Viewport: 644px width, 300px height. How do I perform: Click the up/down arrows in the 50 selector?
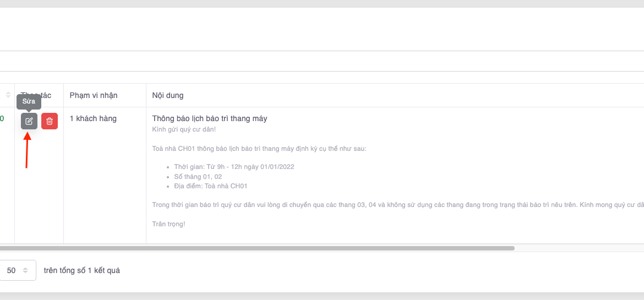[x=25, y=270]
